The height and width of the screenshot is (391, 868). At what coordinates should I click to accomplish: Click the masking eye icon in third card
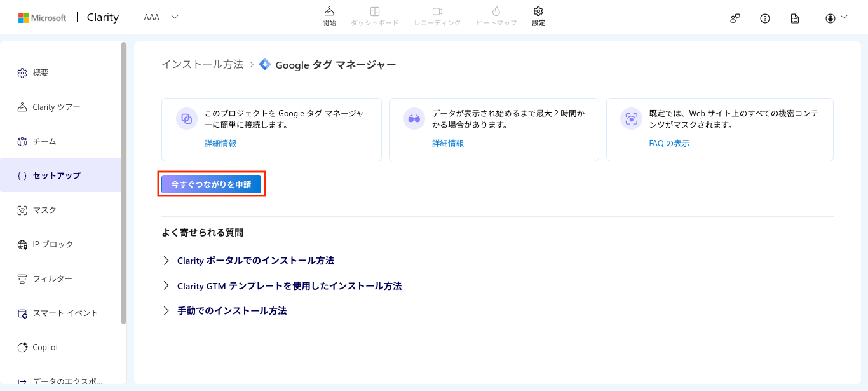[631, 119]
